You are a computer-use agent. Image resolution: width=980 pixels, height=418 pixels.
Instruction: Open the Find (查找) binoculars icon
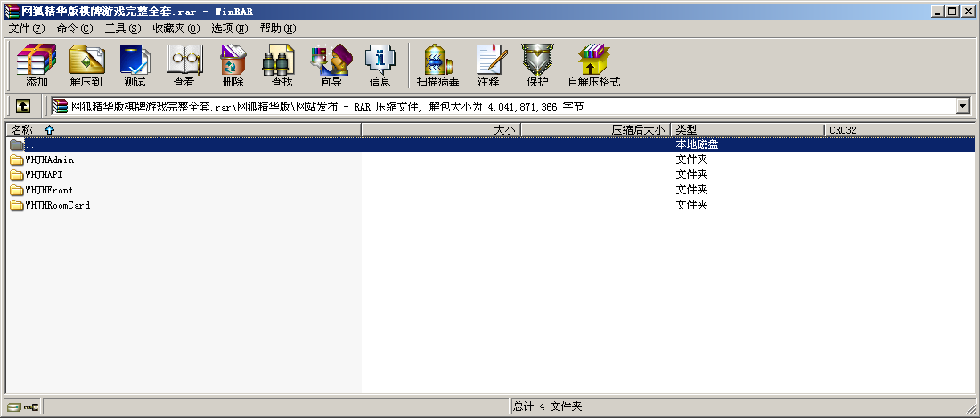[x=282, y=65]
